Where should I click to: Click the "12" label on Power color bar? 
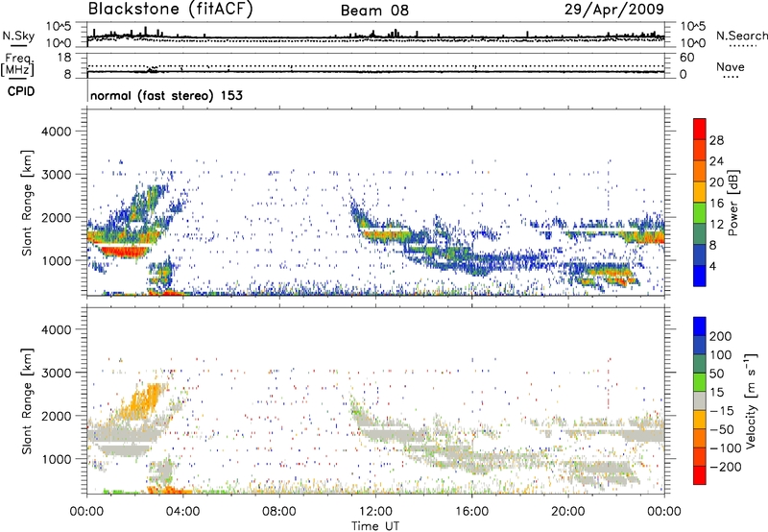(716, 225)
